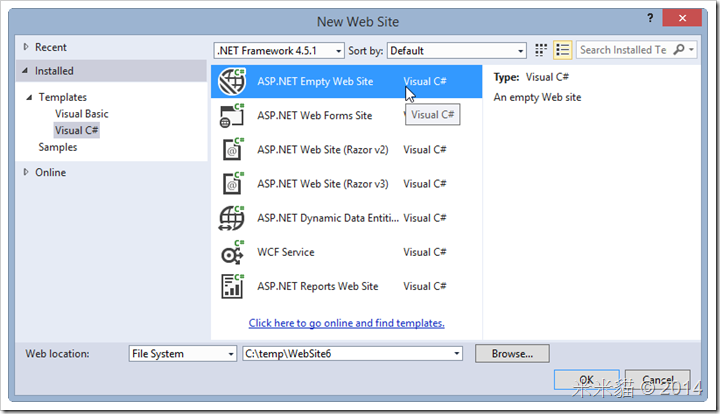This screenshot has width=720, height=414.
Task: Open the search options dropdown arrow
Action: [691, 50]
